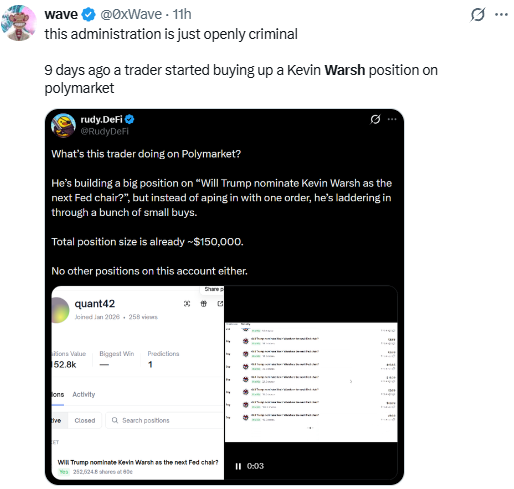Open the @0xWave handle link
514x489 pixels.
(x=131, y=14)
